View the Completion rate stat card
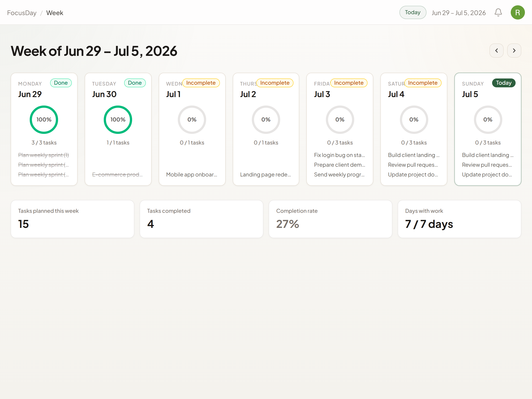The height and width of the screenshot is (399, 532). click(x=330, y=219)
